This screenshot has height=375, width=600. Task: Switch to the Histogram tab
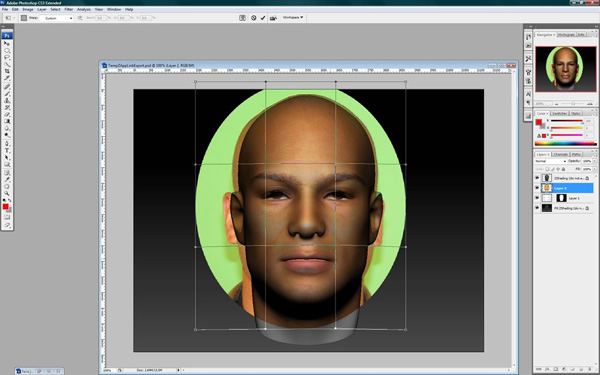[566, 34]
